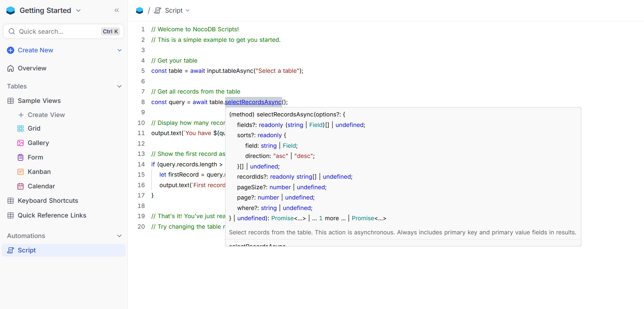
Task: Click the blue plus Create New icon
Action: click(x=11, y=50)
